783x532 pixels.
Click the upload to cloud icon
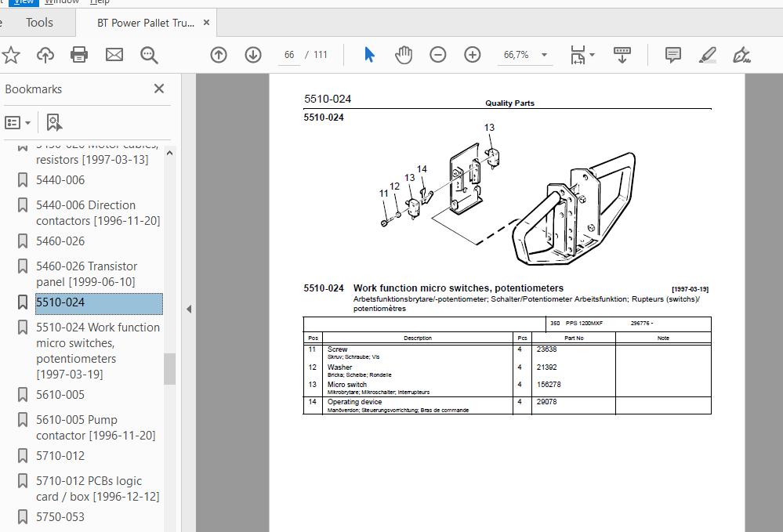point(45,54)
